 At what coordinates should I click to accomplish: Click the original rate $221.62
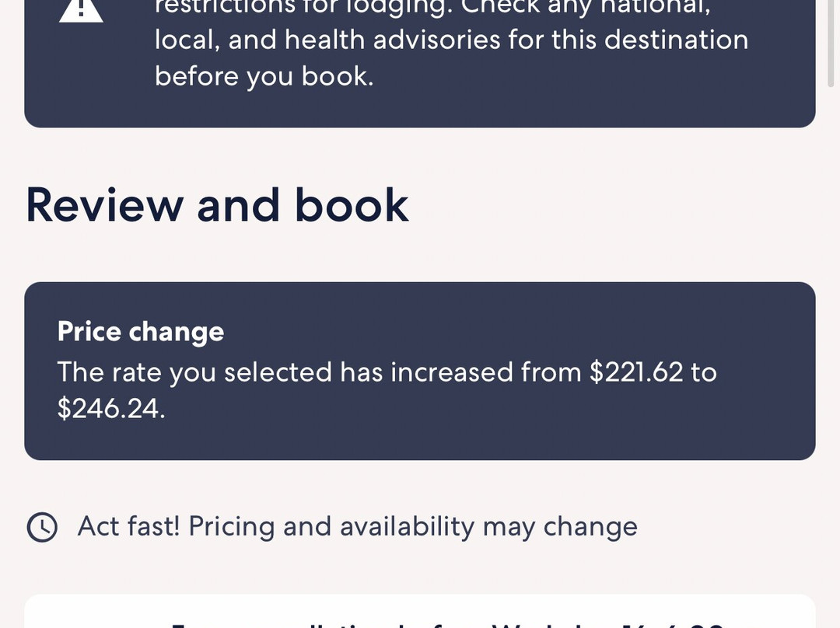(636, 372)
